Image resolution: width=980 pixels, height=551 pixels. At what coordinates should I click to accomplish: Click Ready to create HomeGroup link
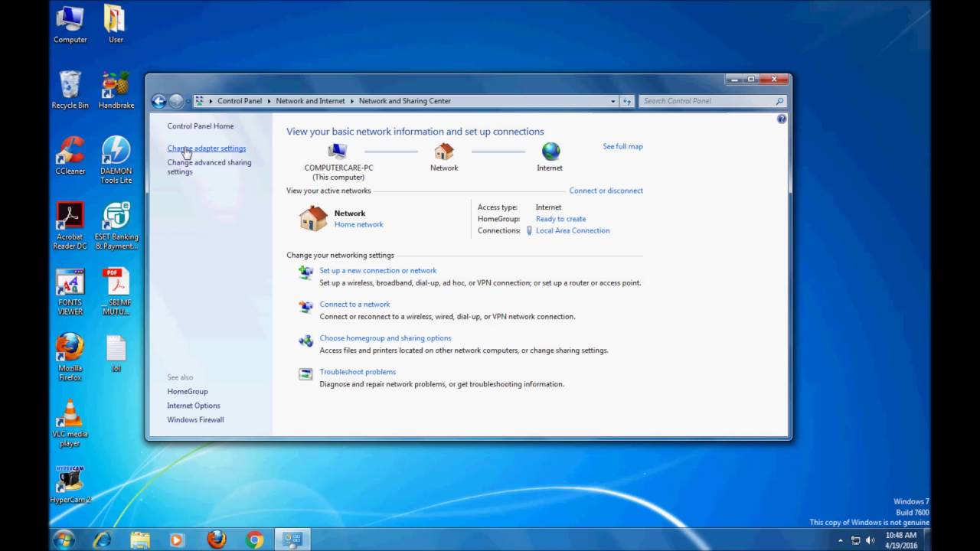tap(560, 219)
